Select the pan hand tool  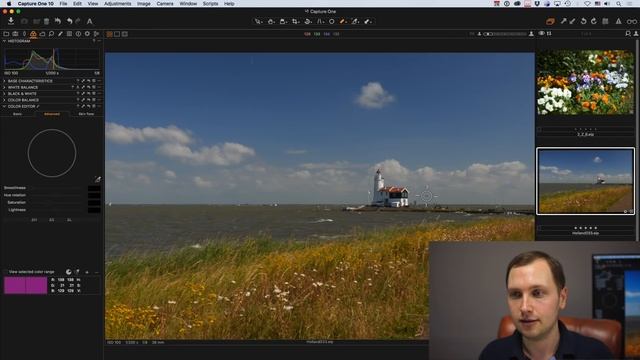click(x=271, y=21)
